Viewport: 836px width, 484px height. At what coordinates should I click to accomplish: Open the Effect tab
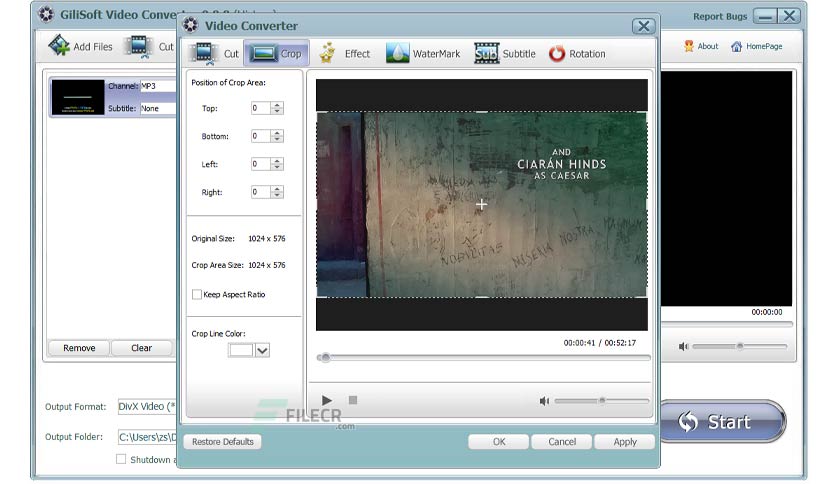[344, 53]
